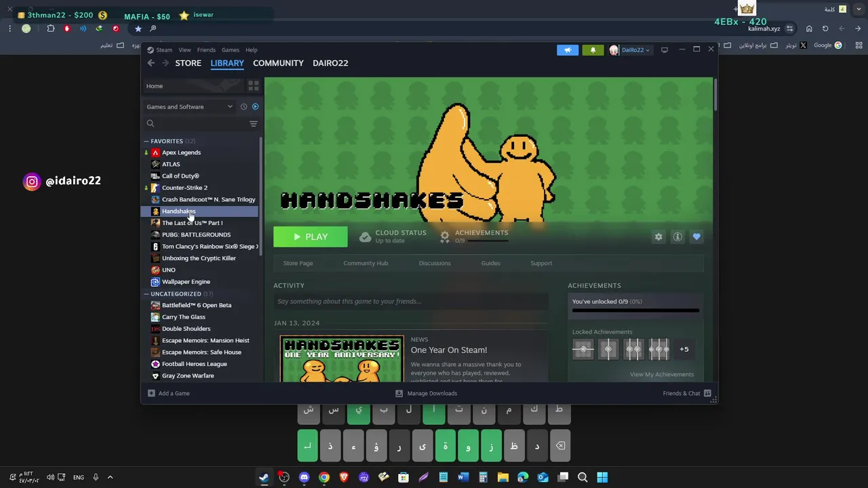Image resolution: width=868 pixels, height=488 pixels.
Task: Click the CLOUD STATUS indicator
Action: (x=393, y=236)
